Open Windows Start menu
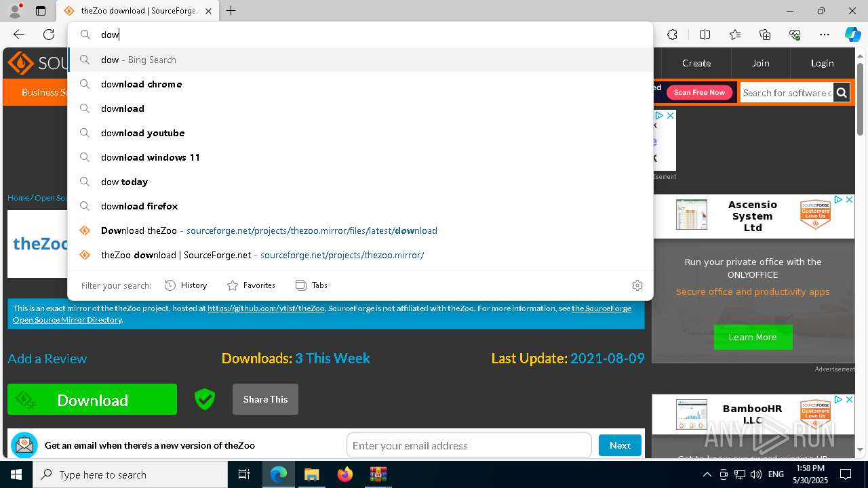Image resolution: width=868 pixels, height=488 pixels. pyautogui.click(x=16, y=474)
